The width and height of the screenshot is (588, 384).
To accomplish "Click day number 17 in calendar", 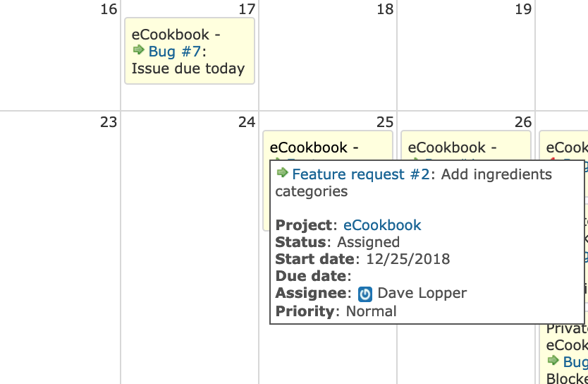I will 247,9.
